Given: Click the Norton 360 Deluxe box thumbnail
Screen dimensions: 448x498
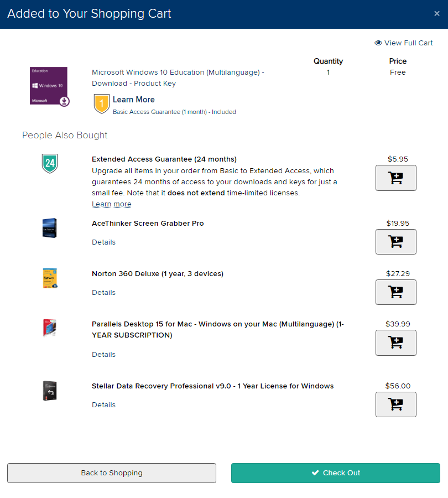Looking at the screenshot, I should tap(50, 278).
